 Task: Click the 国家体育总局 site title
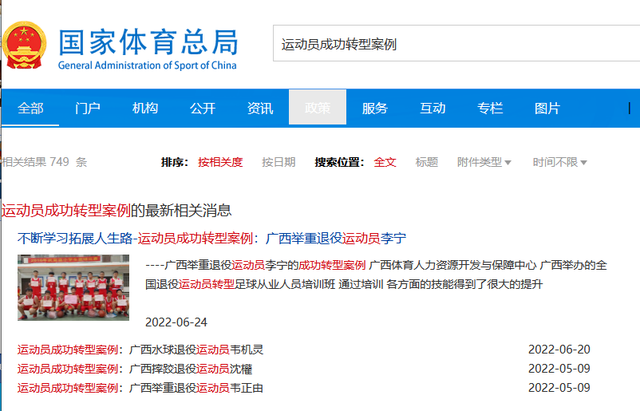[148, 42]
